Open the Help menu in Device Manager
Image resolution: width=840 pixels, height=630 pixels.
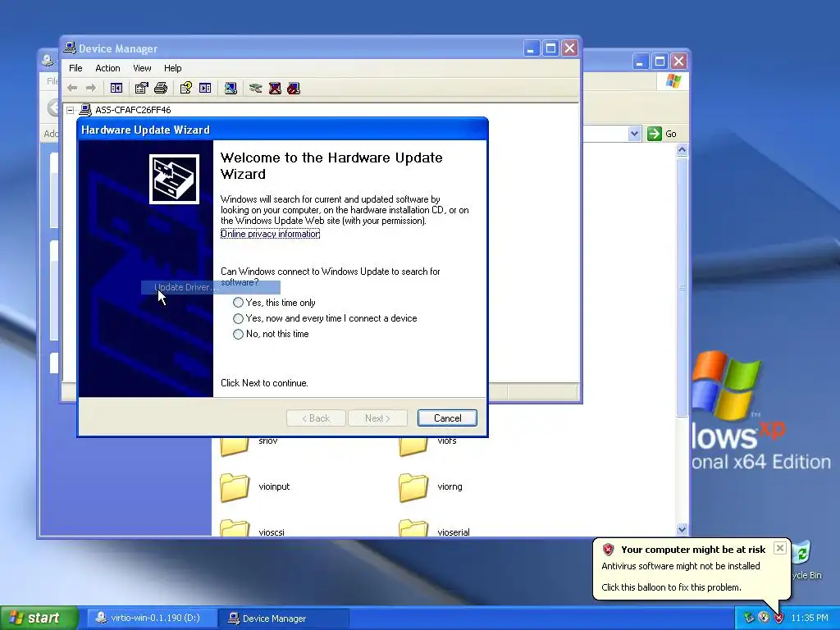(x=172, y=68)
